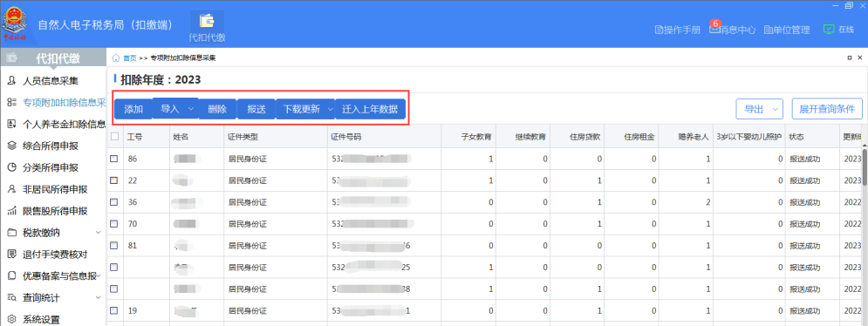Open 消息中心 envelope with badge 6
Viewport: 868px width, 326px height.
714,30
